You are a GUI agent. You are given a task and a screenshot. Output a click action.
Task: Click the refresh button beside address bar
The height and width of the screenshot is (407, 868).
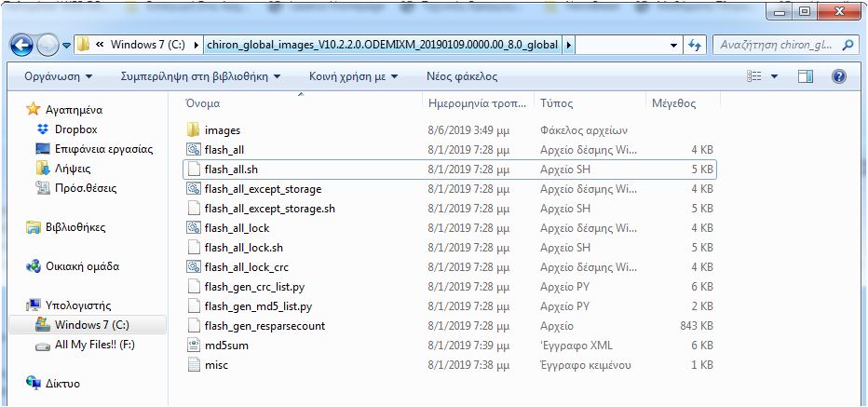coord(694,45)
